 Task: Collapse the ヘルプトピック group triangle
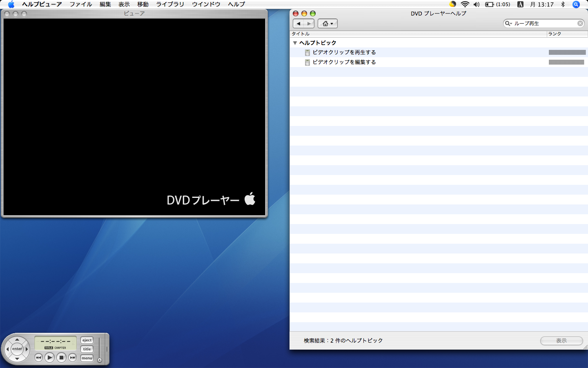click(x=295, y=43)
